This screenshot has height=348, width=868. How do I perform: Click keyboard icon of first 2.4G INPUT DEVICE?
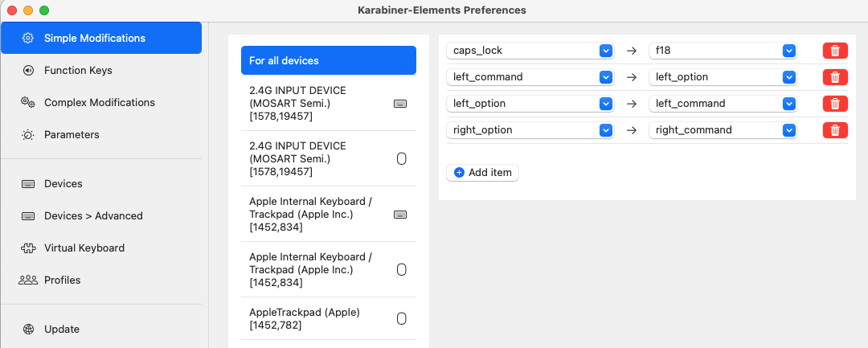(x=400, y=104)
